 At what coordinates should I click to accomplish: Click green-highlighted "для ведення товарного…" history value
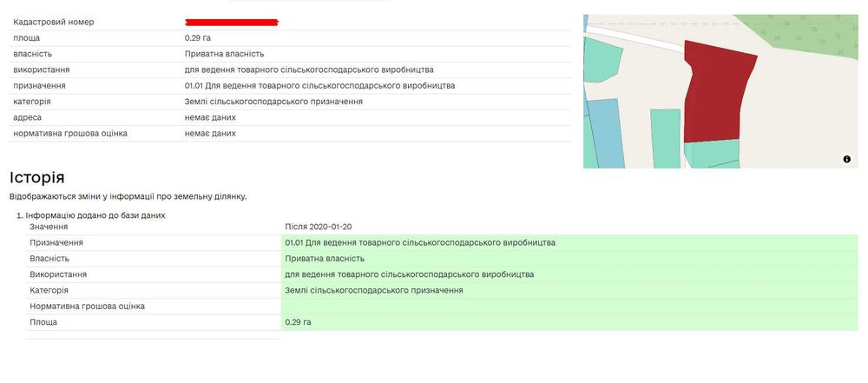pyautogui.click(x=410, y=274)
